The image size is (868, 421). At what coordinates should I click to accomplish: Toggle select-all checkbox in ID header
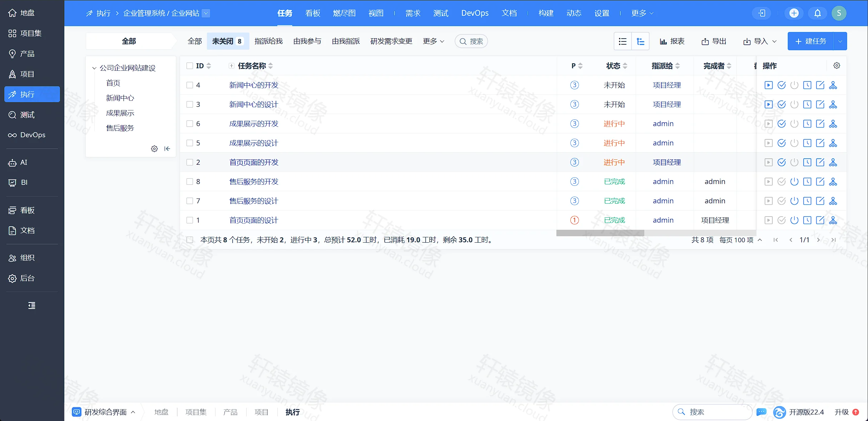[190, 66]
